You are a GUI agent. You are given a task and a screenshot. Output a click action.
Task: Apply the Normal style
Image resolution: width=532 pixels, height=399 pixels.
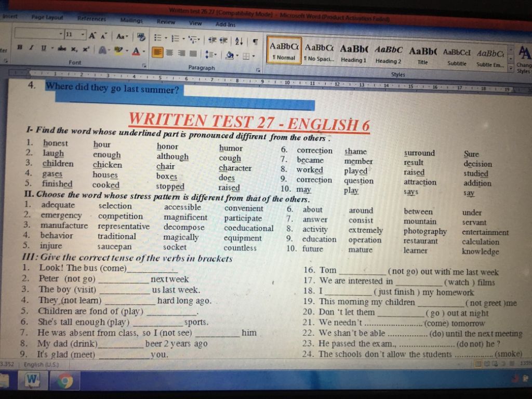[284, 50]
